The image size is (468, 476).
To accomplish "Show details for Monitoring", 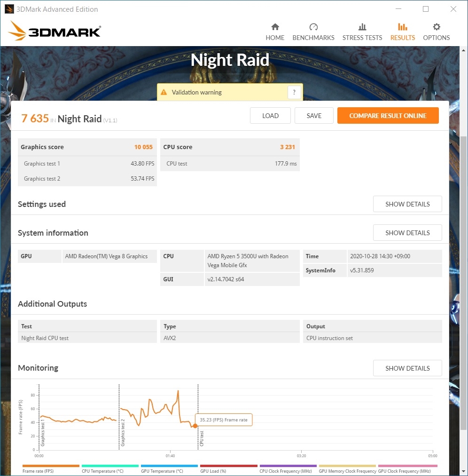I will [407, 368].
